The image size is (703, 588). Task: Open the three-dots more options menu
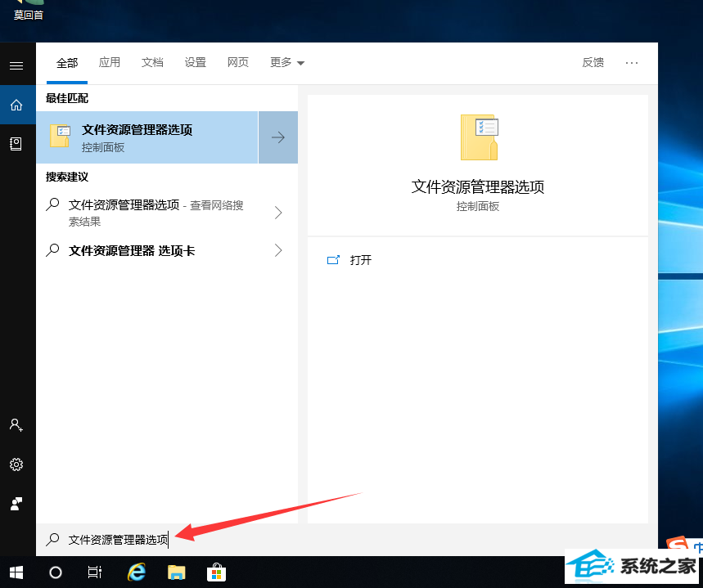[x=632, y=63]
